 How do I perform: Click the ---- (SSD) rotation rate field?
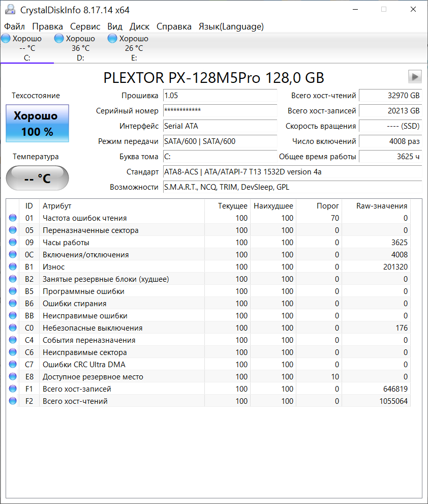click(x=390, y=126)
